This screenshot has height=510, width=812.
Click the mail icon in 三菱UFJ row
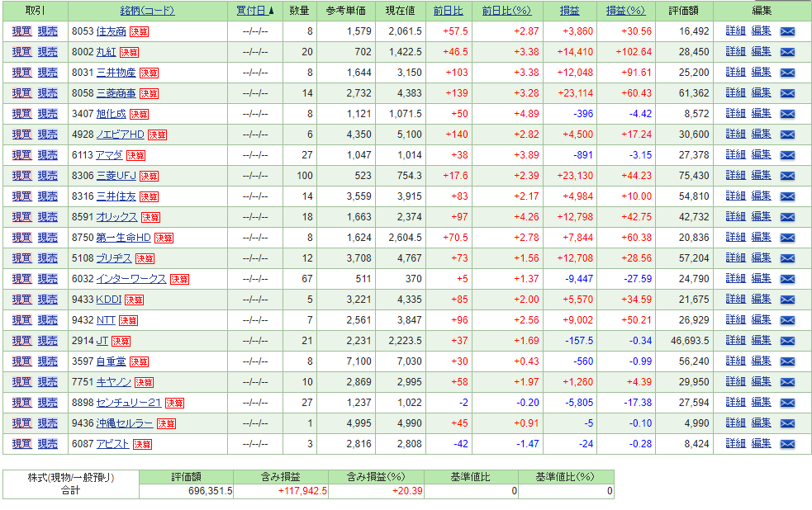[x=787, y=176]
